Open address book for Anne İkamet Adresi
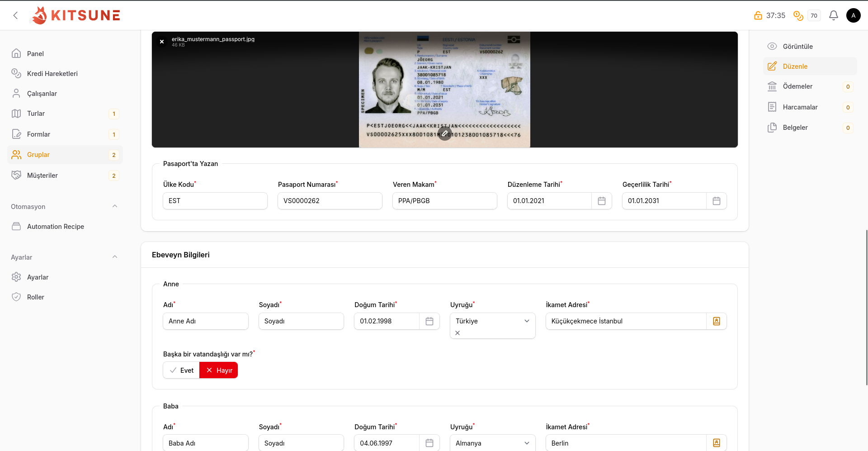Viewport: 868px width, 451px height. [x=717, y=321]
